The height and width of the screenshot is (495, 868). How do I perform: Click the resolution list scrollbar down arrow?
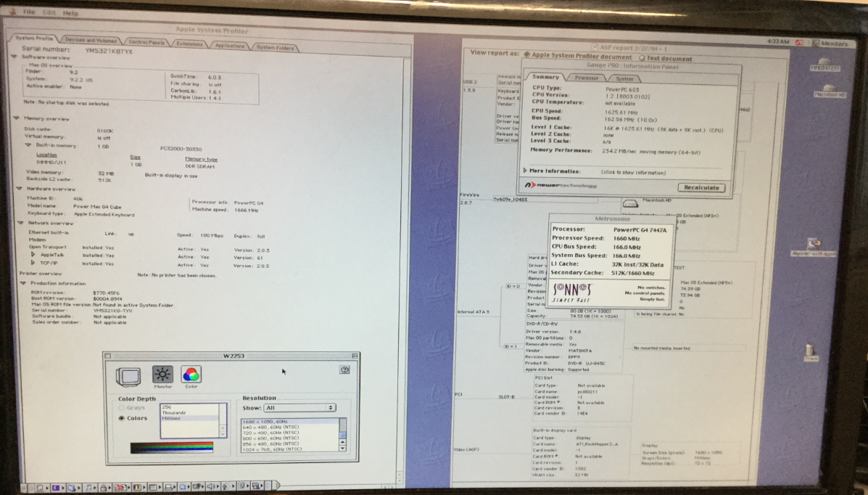(x=343, y=448)
